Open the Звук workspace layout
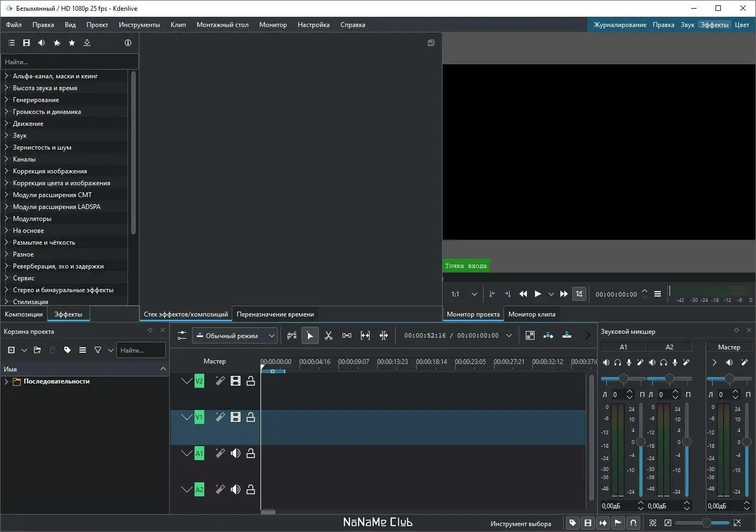The width and height of the screenshot is (756, 532). [687, 25]
